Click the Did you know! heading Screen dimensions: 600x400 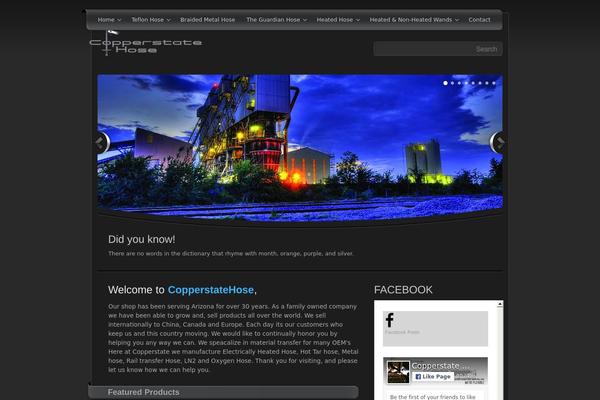coord(142,239)
